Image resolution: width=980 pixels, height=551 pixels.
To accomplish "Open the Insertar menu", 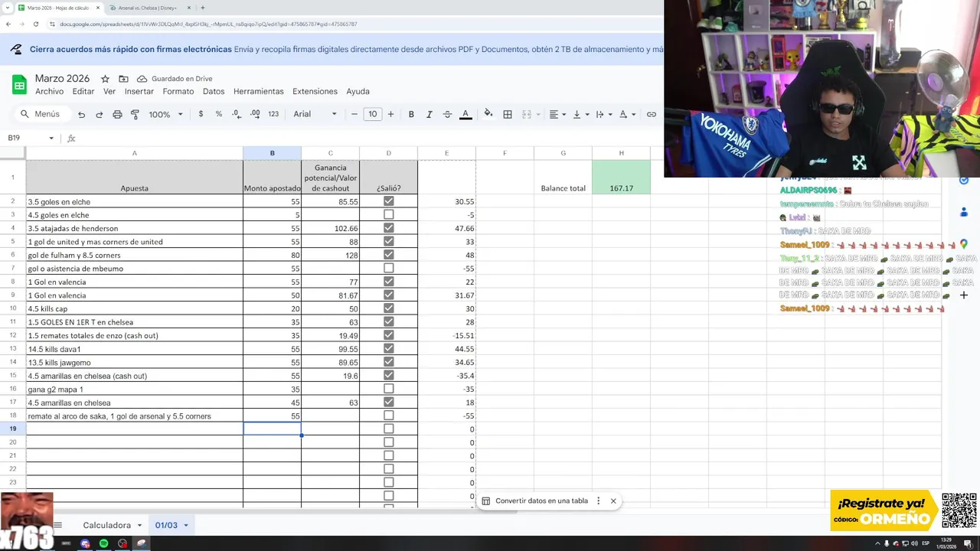I will tap(139, 91).
